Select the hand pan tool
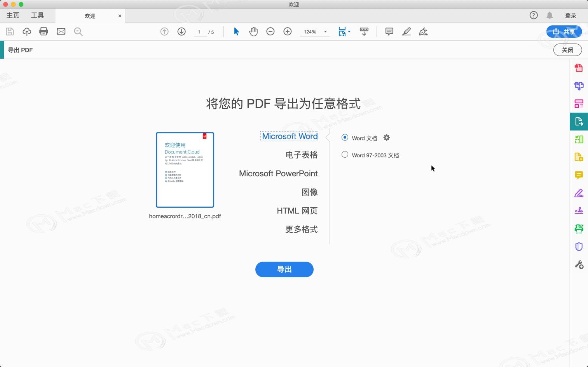Image resolution: width=588 pixels, height=367 pixels. 253,32
